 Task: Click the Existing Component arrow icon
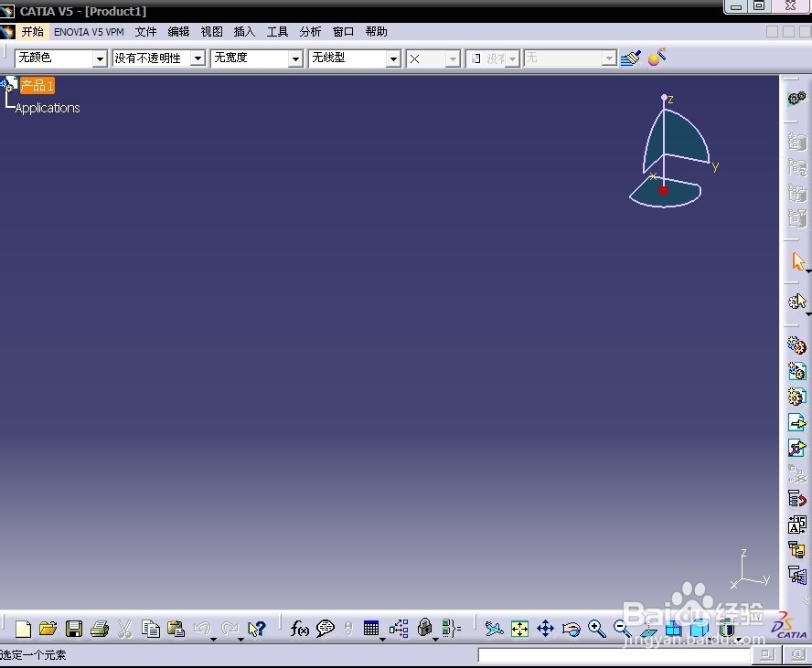point(797,422)
